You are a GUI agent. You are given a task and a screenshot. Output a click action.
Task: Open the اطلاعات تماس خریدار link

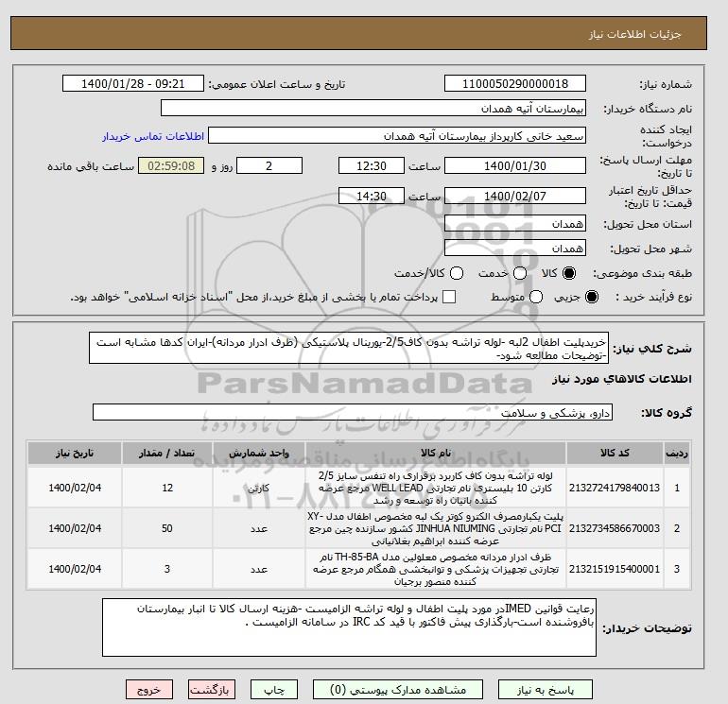click(x=153, y=136)
